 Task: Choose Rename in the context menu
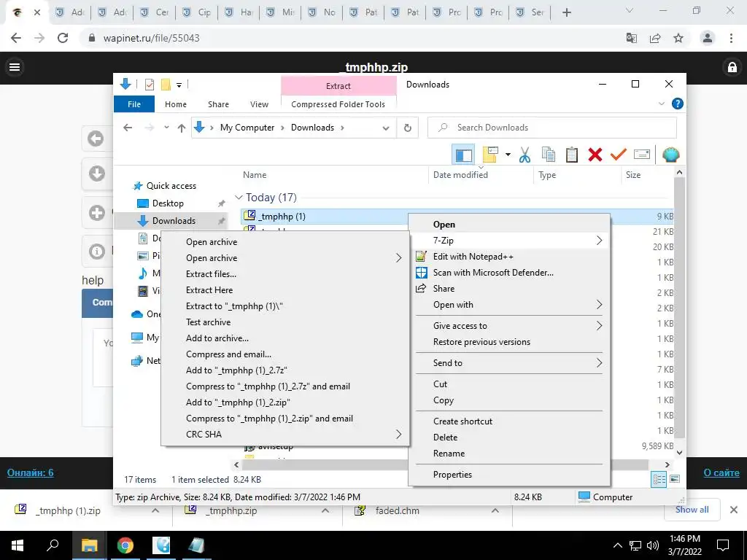509,454
